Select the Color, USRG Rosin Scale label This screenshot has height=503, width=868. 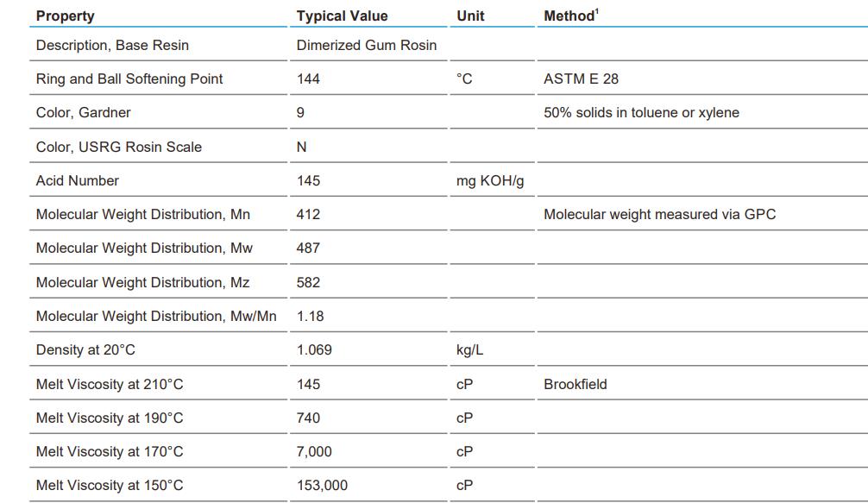point(119,147)
